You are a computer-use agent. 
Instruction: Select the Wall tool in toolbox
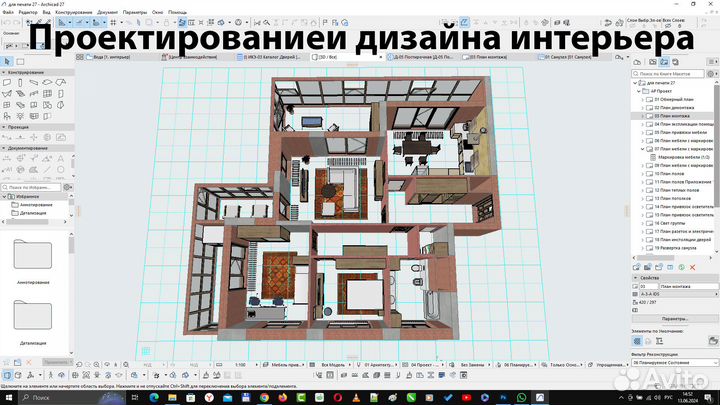(x=7, y=83)
